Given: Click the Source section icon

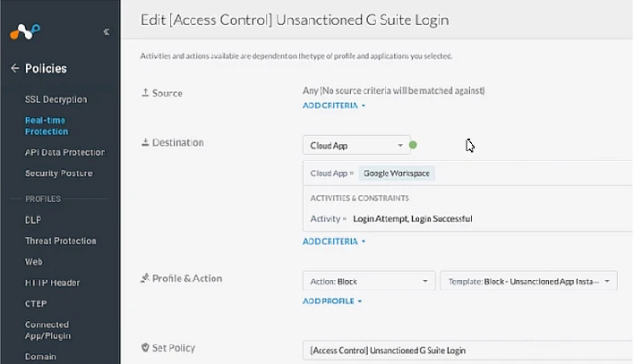Looking at the screenshot, I should coord(145,93).
